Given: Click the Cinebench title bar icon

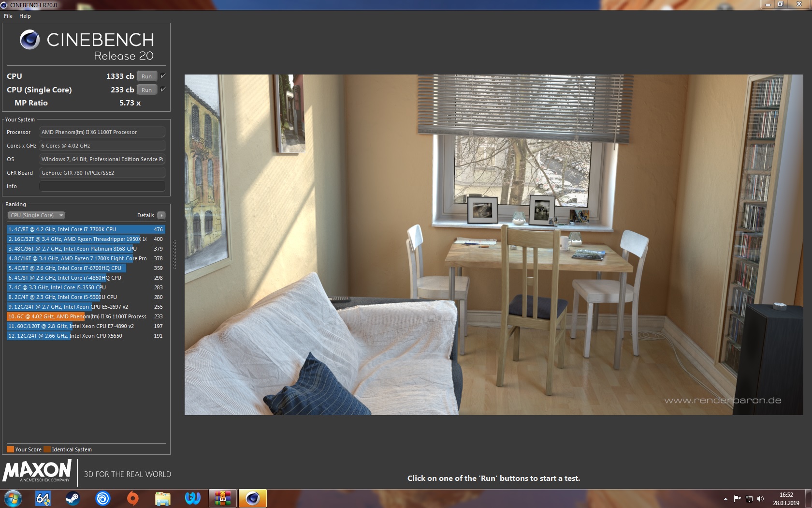Looking at the screenshot, I should pos(4,5).
